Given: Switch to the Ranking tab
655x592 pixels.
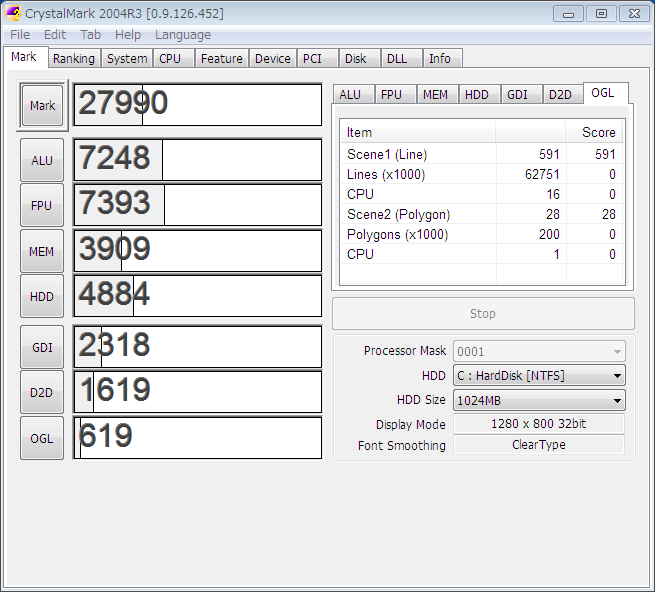Looking at the screenshot, I should 74,58.
